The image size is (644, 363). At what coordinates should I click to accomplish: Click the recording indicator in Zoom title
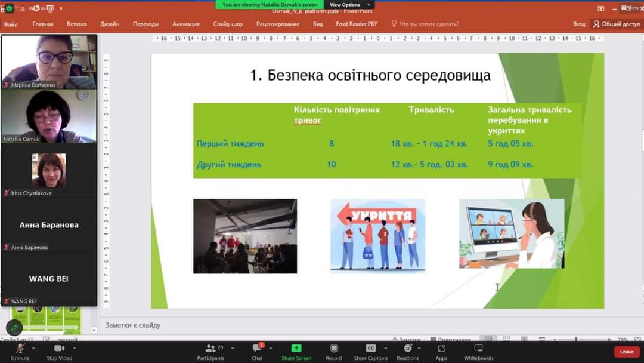click(x=41, y=8)
